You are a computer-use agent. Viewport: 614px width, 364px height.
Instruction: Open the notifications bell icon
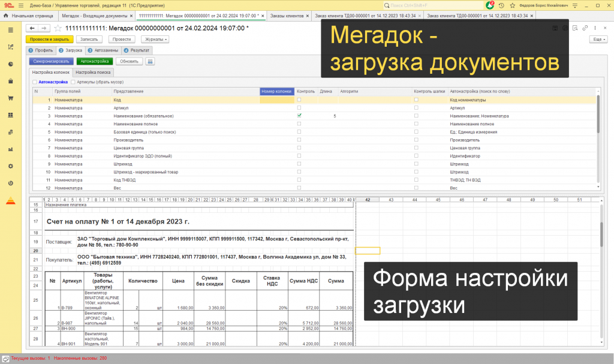pos(490,5)
